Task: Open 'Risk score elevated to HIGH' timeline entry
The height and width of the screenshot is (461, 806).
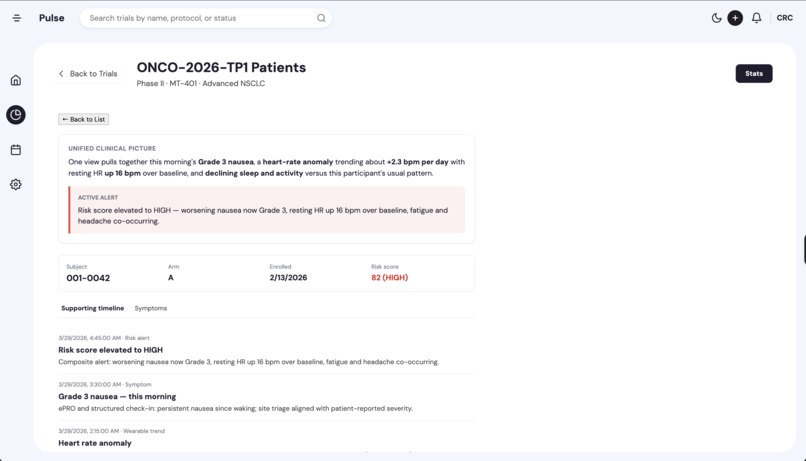Action: 111,350
